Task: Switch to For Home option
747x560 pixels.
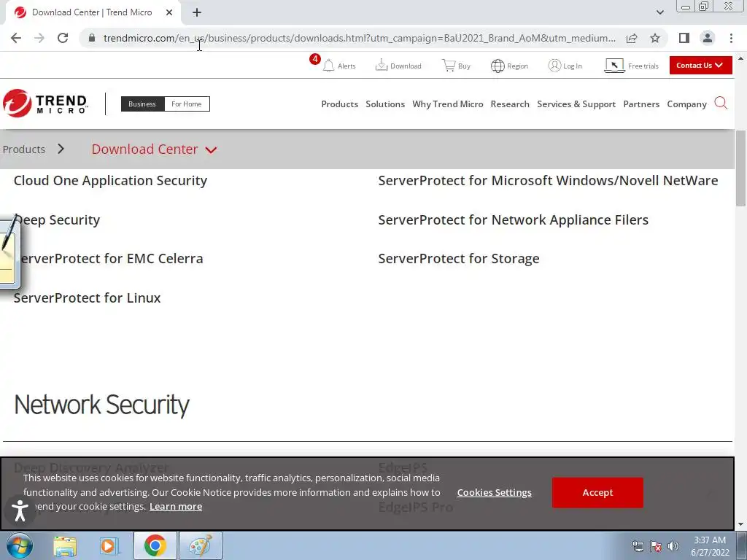Action: tap(187, 104)
